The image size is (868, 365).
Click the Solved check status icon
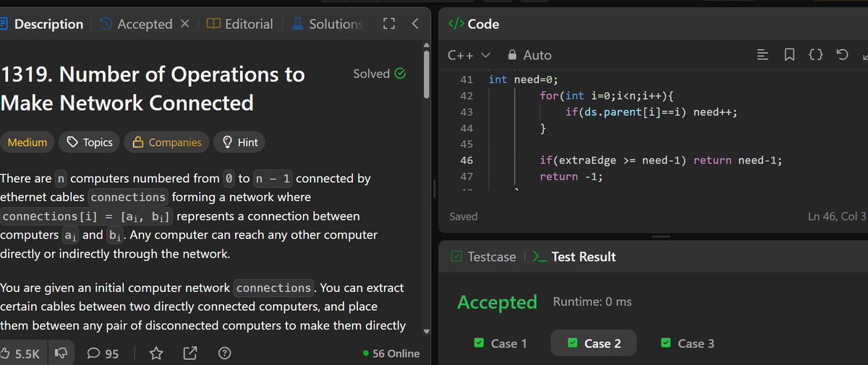[400, 74]
